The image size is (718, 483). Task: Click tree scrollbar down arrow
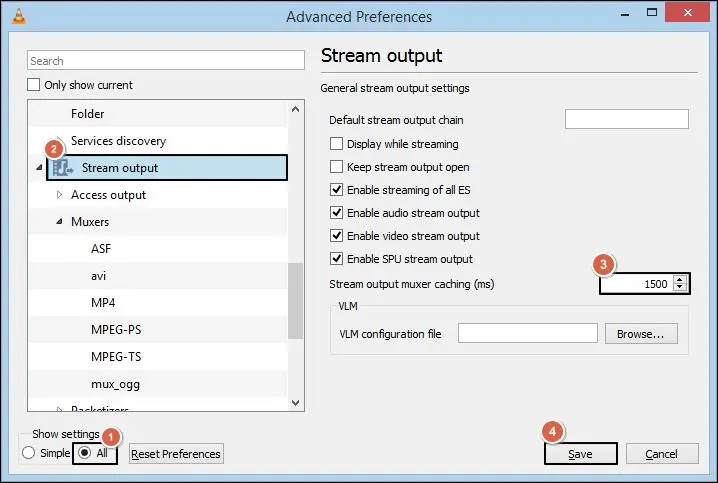[295, 403]
